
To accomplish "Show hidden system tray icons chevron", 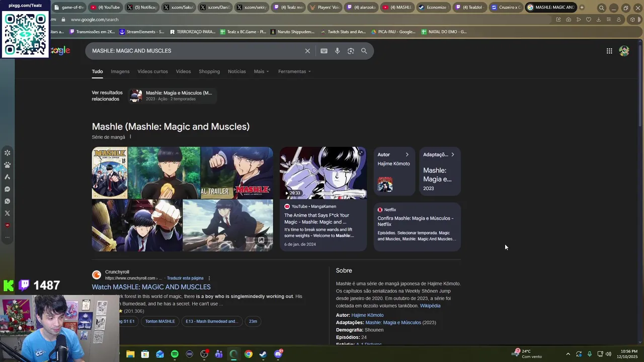I will click(568, 354).
